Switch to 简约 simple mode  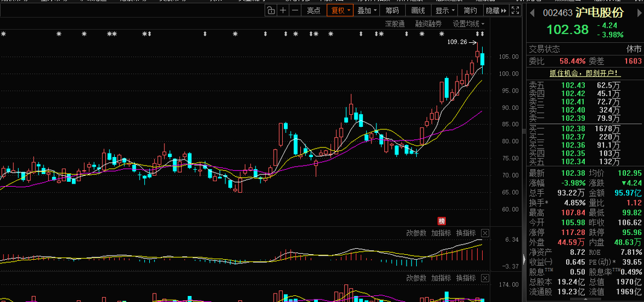(x=470, y=11)
